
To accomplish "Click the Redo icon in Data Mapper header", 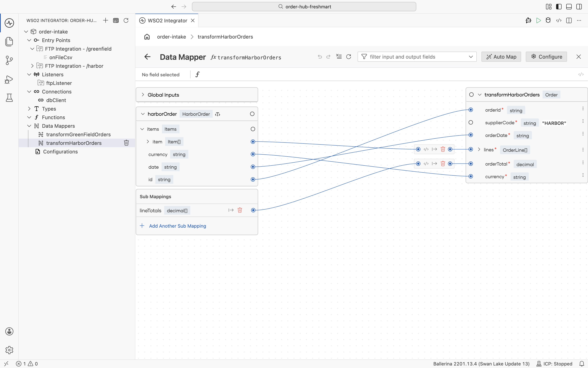I will [x=328, y=57].
